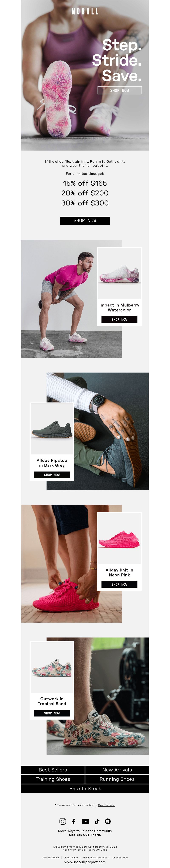Open the Best Sellers category
170x868 pixels.
tap(53, 770)
